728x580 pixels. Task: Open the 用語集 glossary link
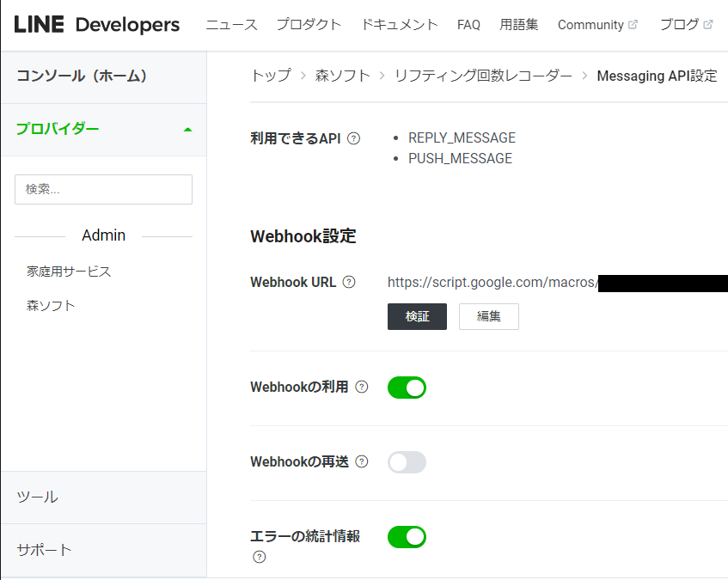(518, 25)
